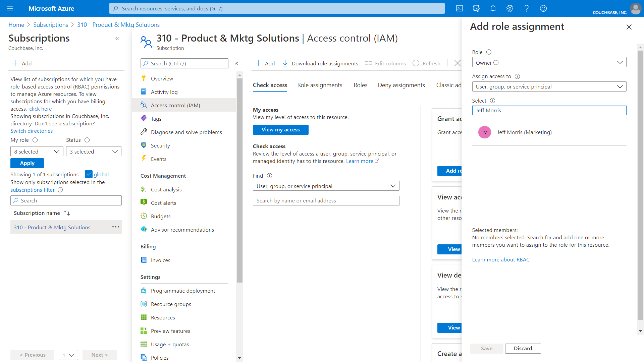Viewport: 644px width, 362px height.
Task: Open the Role dropdown showing Owner
Action: click(549, 62)
